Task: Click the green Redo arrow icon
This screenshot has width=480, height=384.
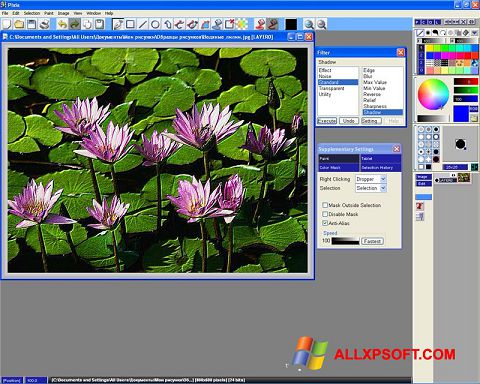Action: [75, 24]
